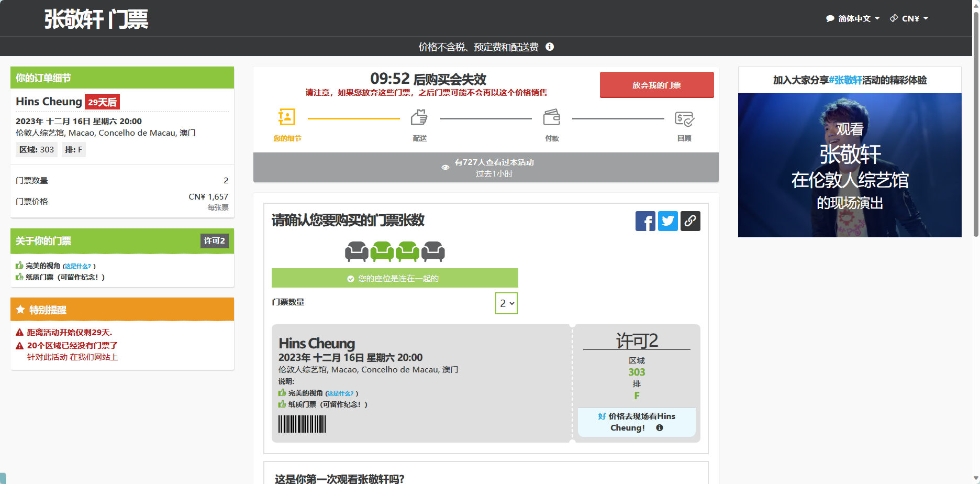Viewport: 980px width, 484px height.
Task: Open 这是什么? link in sidebar
Action: click(x=78, y=266)
